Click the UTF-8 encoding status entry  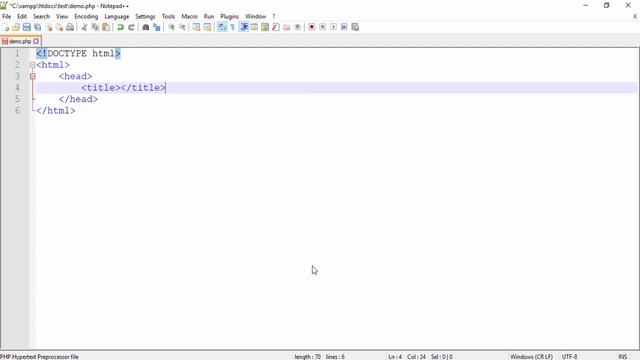click(569, 357)
